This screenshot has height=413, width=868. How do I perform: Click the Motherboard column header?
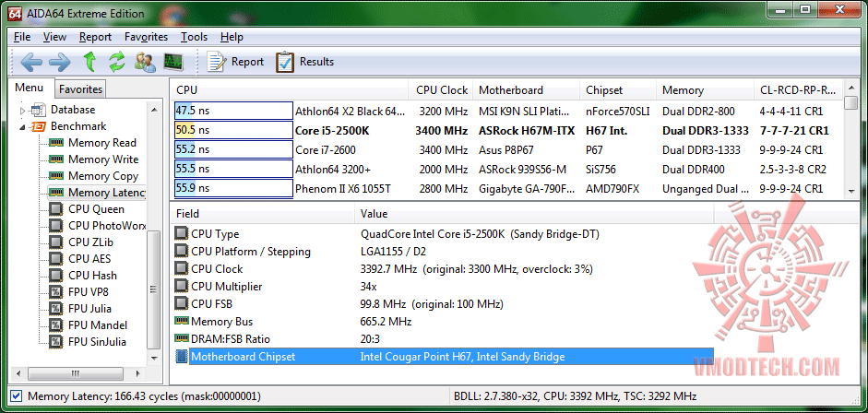(x=527, y=90)
